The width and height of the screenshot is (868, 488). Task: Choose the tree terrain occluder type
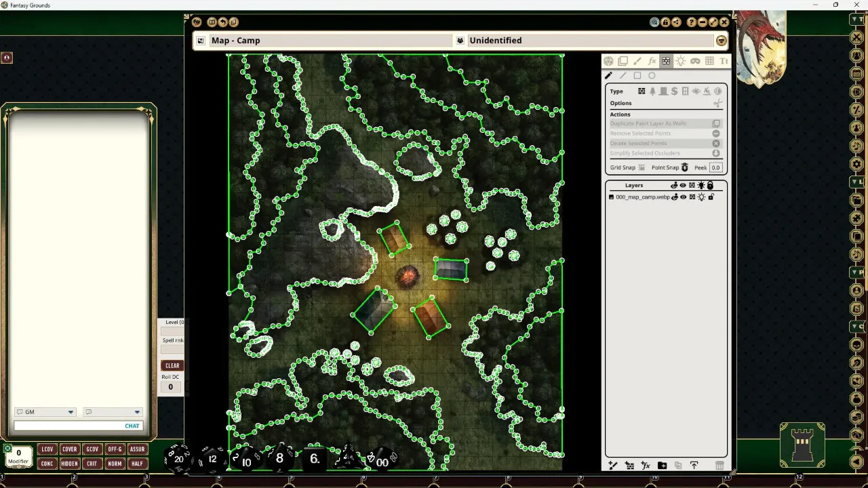click(x=652, y=91)
